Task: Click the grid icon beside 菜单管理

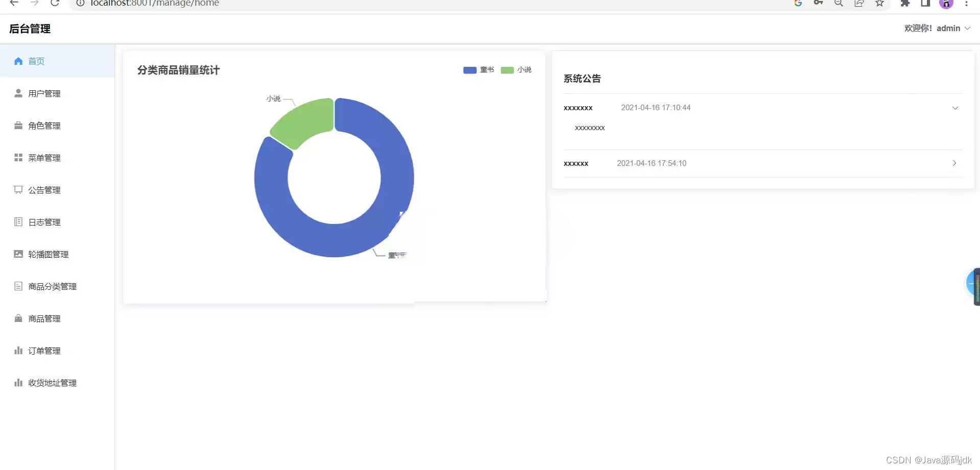Action: (x=18, y=158)
